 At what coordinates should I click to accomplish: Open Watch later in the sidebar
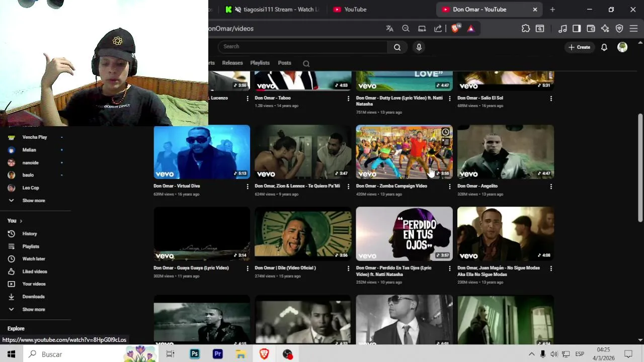click(x=35, y=259)
